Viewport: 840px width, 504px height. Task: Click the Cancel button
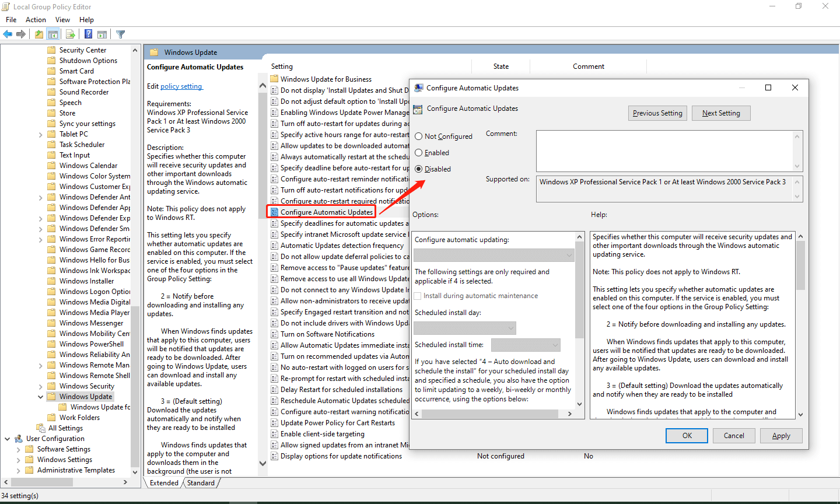tap(734, 436)
